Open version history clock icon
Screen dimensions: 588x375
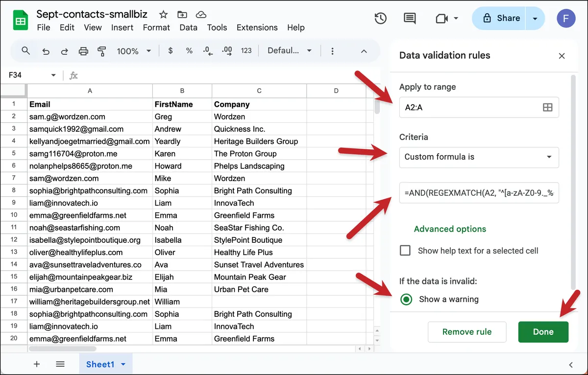381,19
